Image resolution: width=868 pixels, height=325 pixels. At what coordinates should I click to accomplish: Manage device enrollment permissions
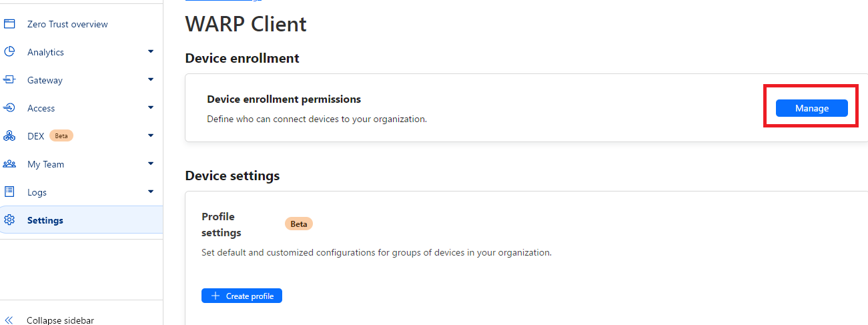(811, 108)
